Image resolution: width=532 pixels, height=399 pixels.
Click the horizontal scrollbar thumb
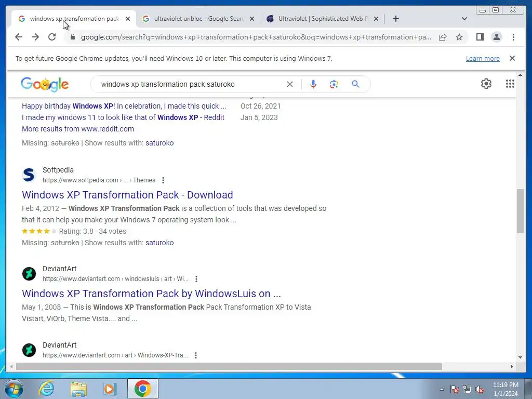229,366
